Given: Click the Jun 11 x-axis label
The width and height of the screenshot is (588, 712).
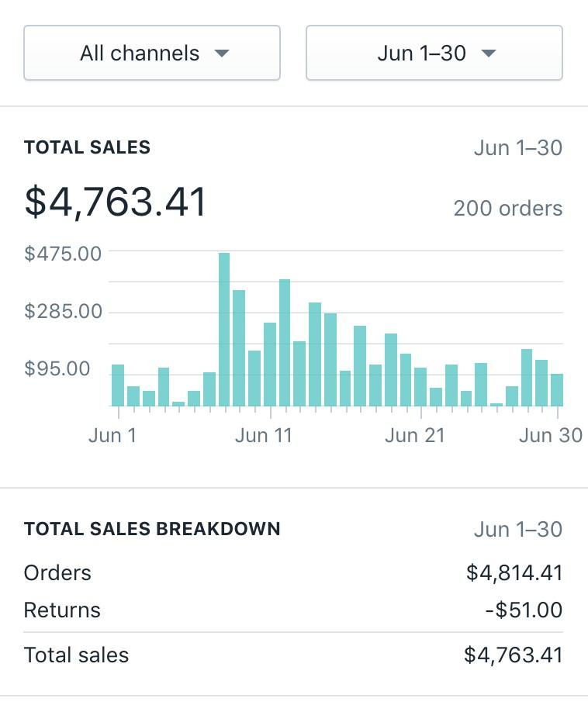Looking at the screenshot, I should click(x=264, y=435).
